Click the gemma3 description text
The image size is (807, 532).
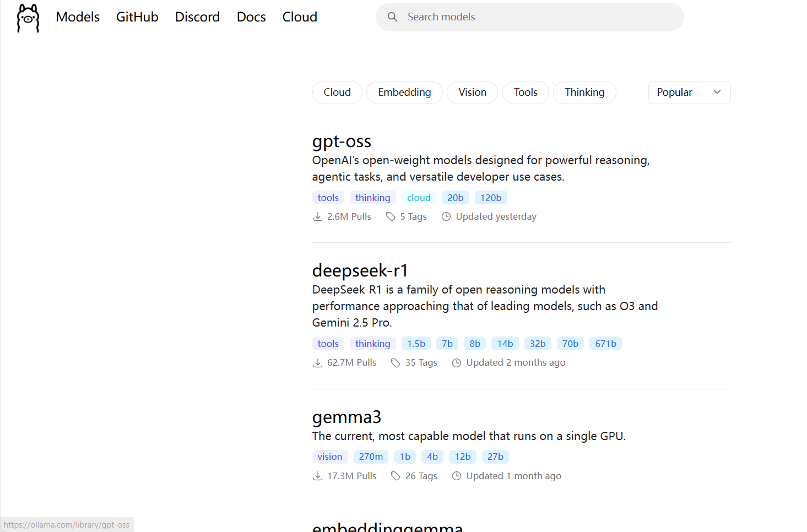[x=469, y=436]
